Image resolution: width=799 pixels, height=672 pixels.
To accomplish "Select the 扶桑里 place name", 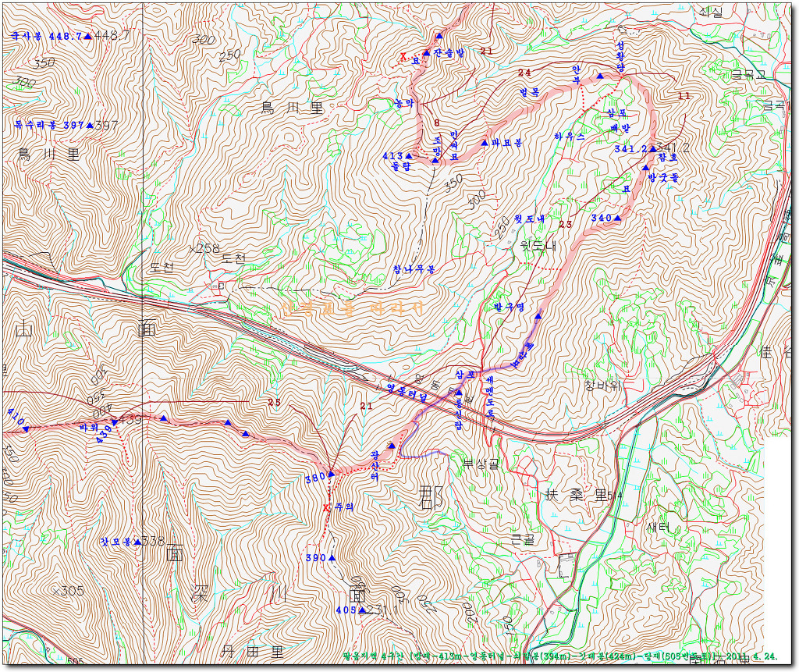I will [578, 496].
